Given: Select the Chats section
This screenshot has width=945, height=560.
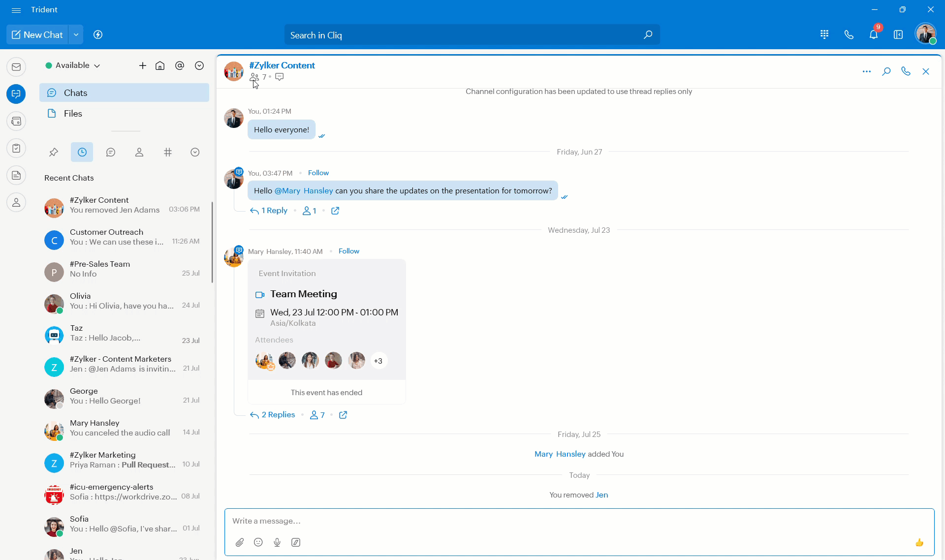Looking at the screenshot, I should (x=75, y=93).
